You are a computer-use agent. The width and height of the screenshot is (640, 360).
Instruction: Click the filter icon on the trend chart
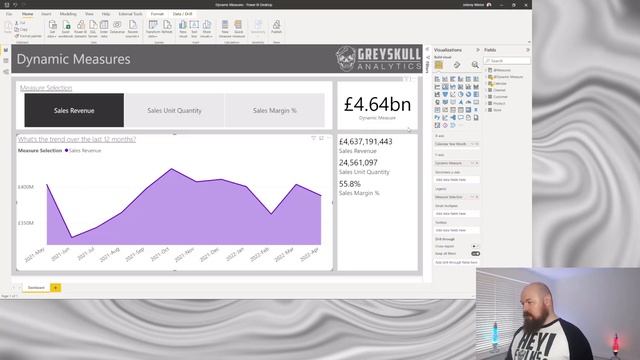(x=313, y=138)
